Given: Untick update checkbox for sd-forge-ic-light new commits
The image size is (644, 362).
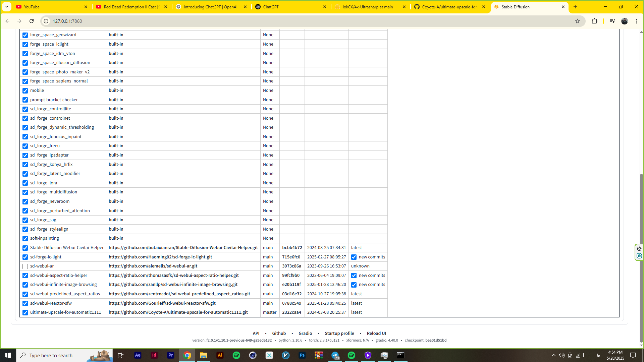Looking at the screenshot, I should click(x=354, y=257).
